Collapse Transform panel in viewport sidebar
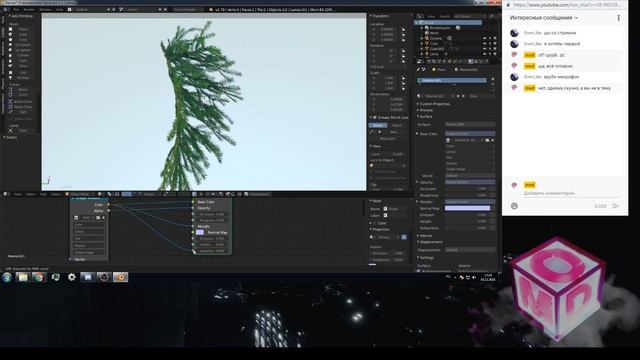640x360 pixels. click(x=380, y=16)
